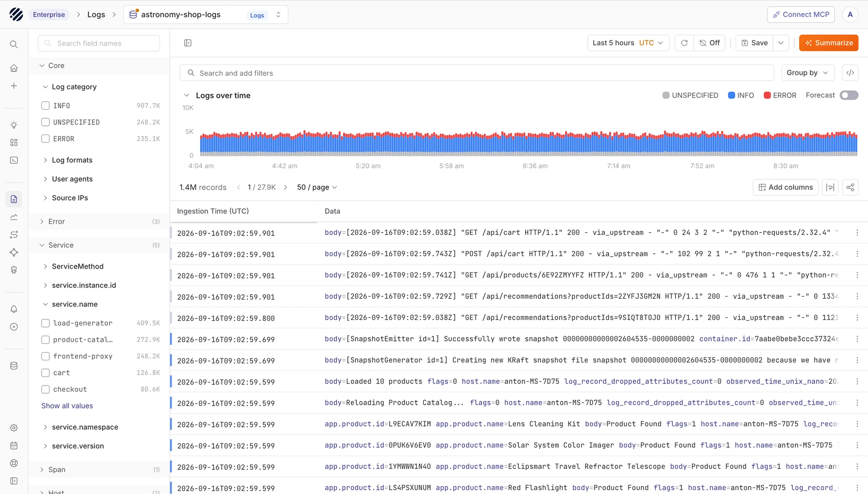Open the traces route icon in sidebar

[14, 234]
